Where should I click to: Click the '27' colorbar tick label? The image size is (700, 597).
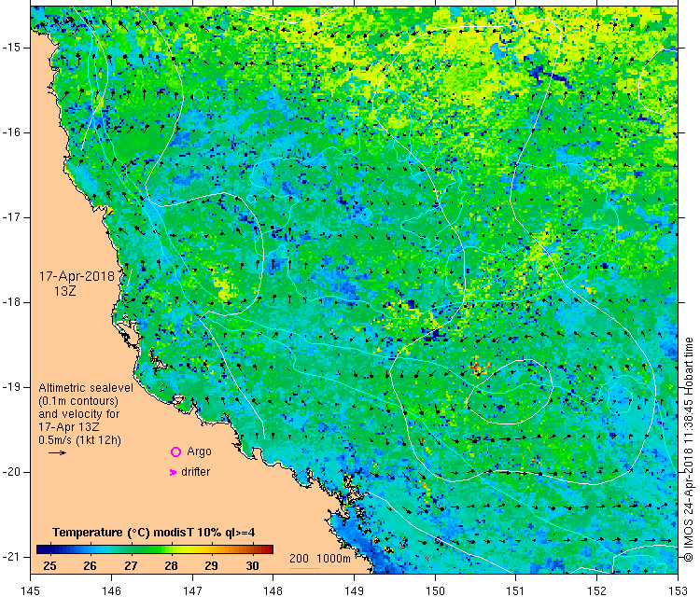click(x=131, y=566)
